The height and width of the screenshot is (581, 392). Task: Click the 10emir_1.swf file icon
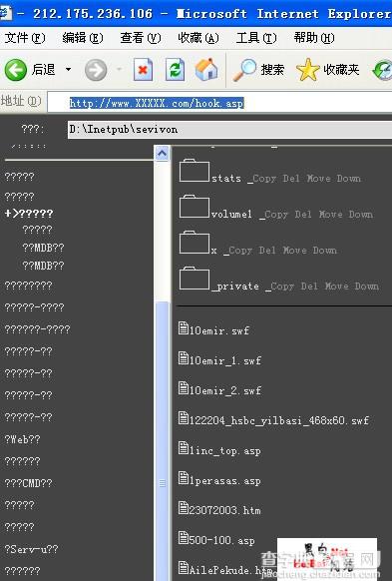[184, 358]
